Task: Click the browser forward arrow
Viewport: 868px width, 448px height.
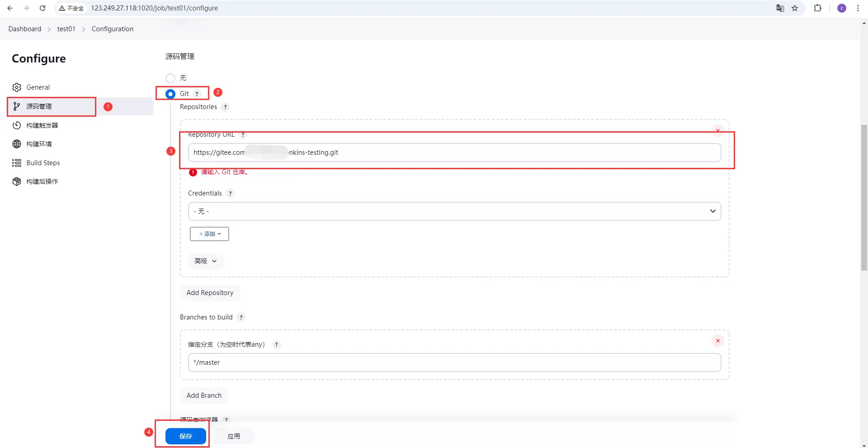Action: point(26,8)
